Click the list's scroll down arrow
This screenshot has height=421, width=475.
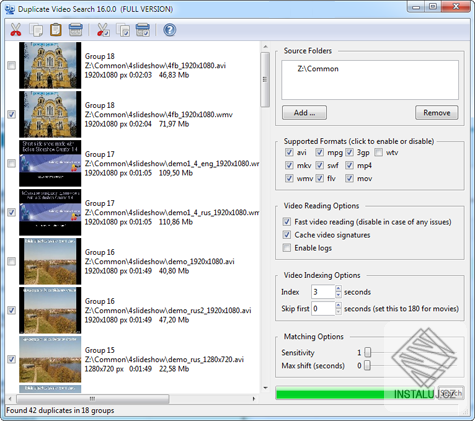coord(265,388)
